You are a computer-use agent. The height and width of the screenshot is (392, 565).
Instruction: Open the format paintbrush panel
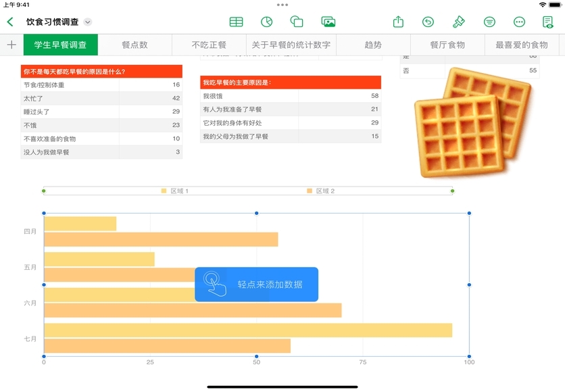click(x=459, y=22)
